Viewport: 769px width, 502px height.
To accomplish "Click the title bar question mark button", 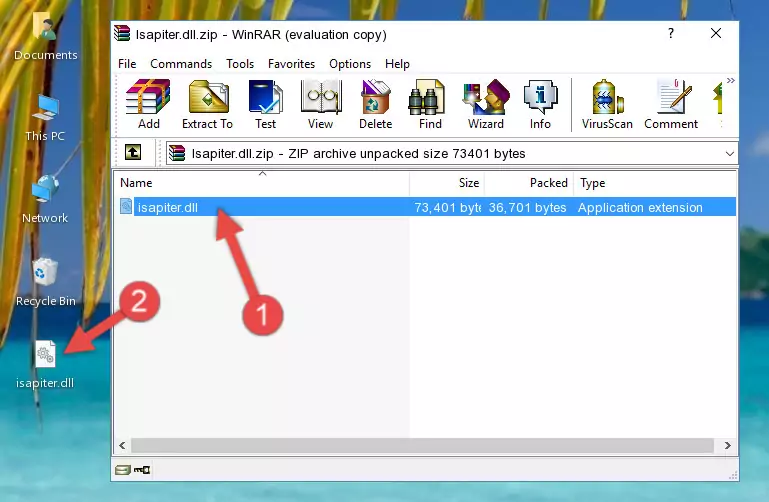I will point(670,33).
